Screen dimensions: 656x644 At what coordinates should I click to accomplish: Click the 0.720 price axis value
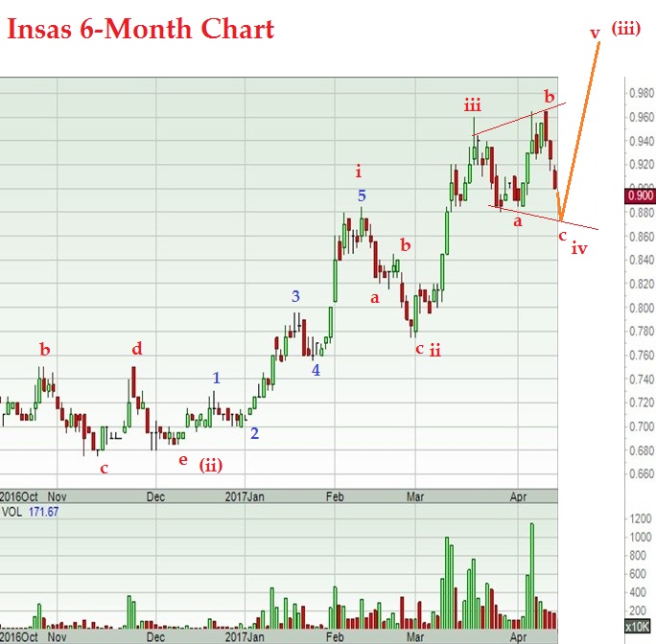click(x=642, y=403)
